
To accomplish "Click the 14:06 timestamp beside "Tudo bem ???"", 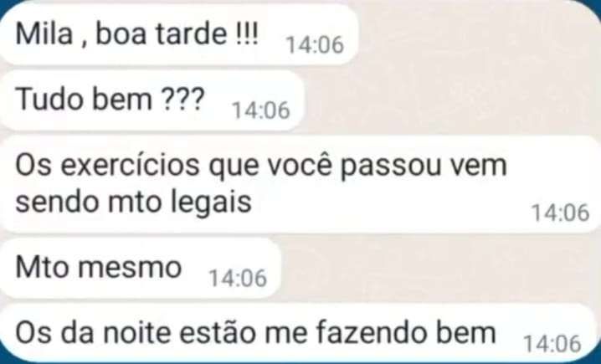I will point(261,110).
